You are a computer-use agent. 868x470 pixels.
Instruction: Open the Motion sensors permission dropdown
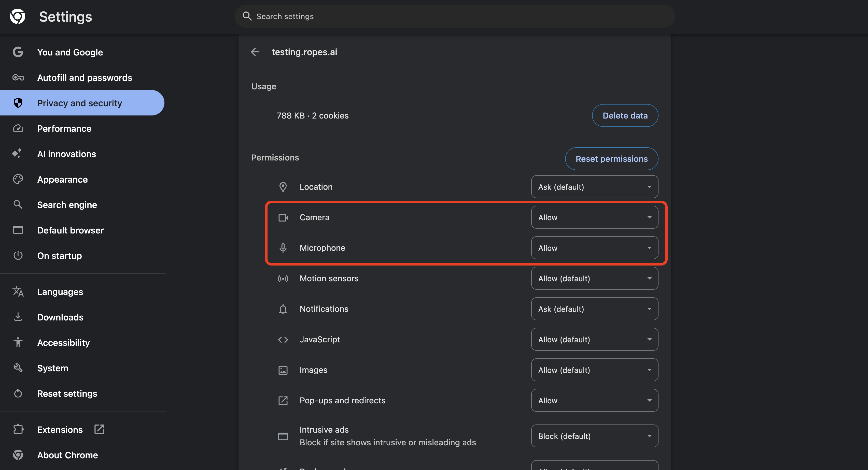click(595, 278)
